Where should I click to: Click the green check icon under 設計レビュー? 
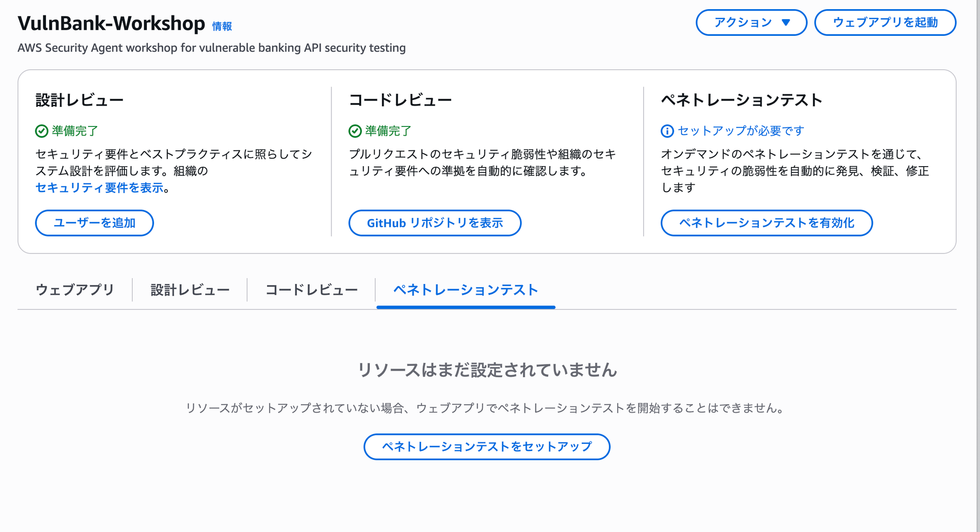point(42,131)
